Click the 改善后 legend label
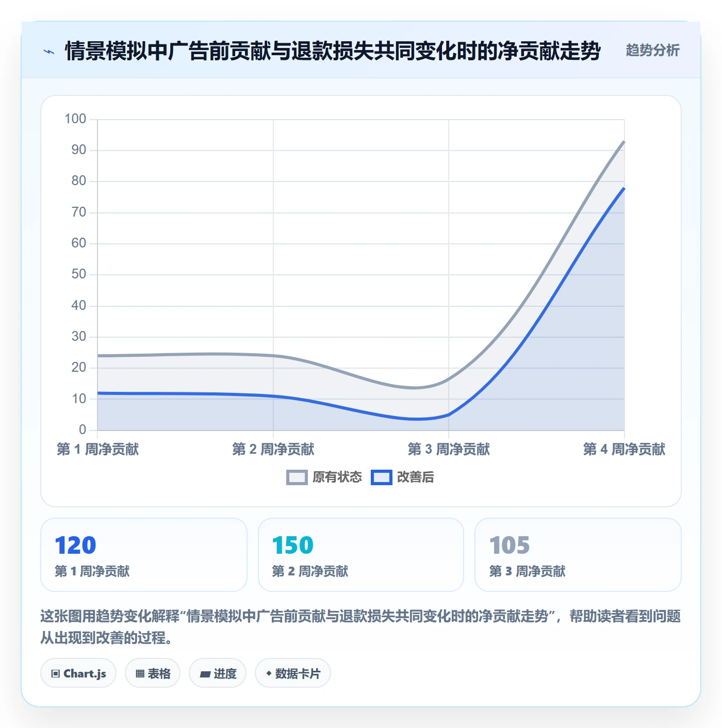722x728 pixels. click(x=415, y=477)
